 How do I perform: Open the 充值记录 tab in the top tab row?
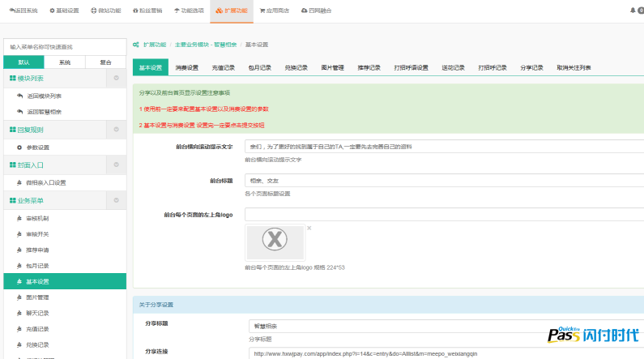pos(224,67)
